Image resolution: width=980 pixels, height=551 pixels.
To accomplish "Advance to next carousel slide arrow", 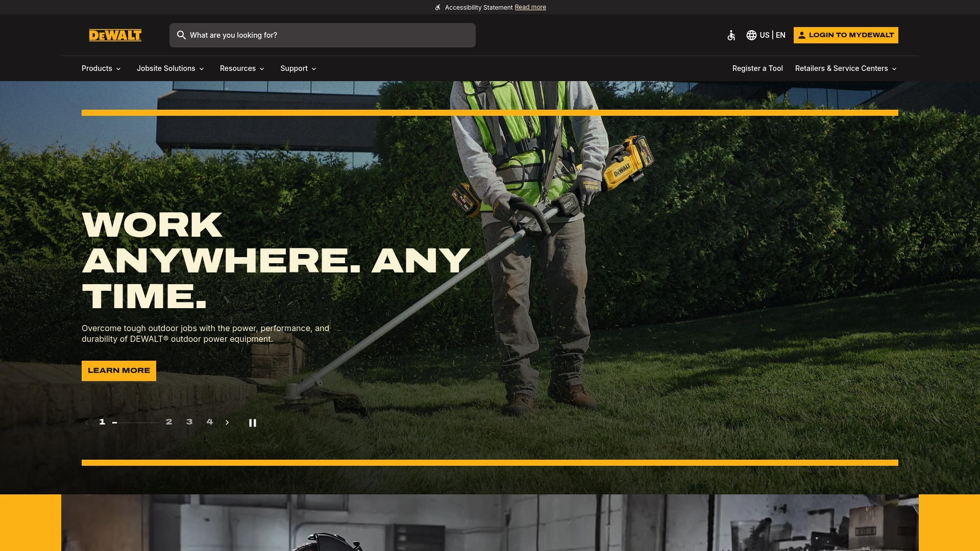I will (227, 422).
